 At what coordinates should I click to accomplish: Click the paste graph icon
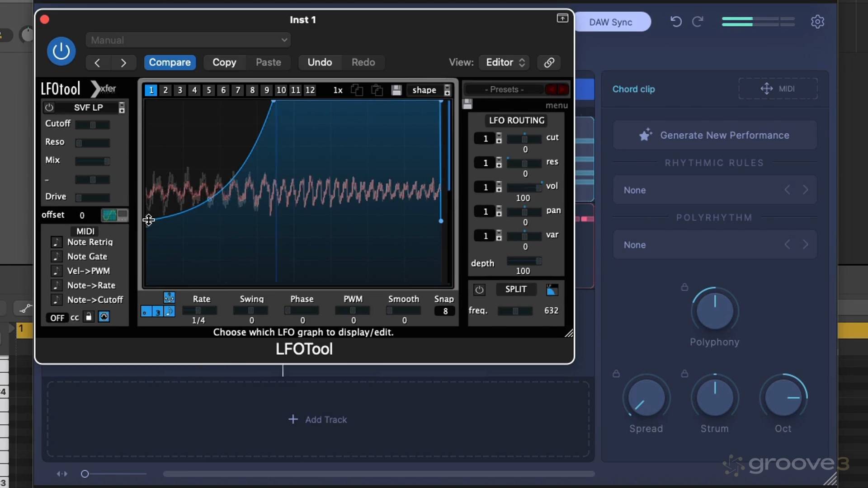point(377,90)
